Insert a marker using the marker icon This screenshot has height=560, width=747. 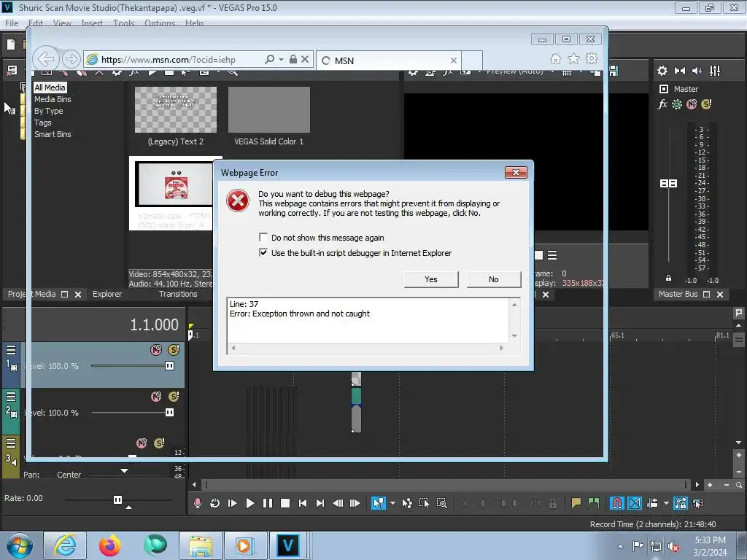point(576,503)
